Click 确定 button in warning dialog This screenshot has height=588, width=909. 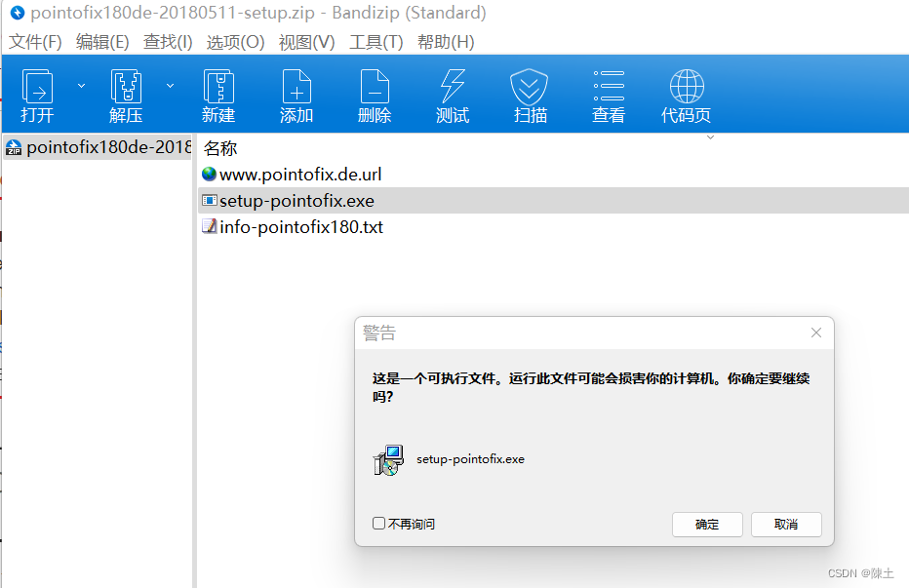pyautogui.click(x=707, y=525)
